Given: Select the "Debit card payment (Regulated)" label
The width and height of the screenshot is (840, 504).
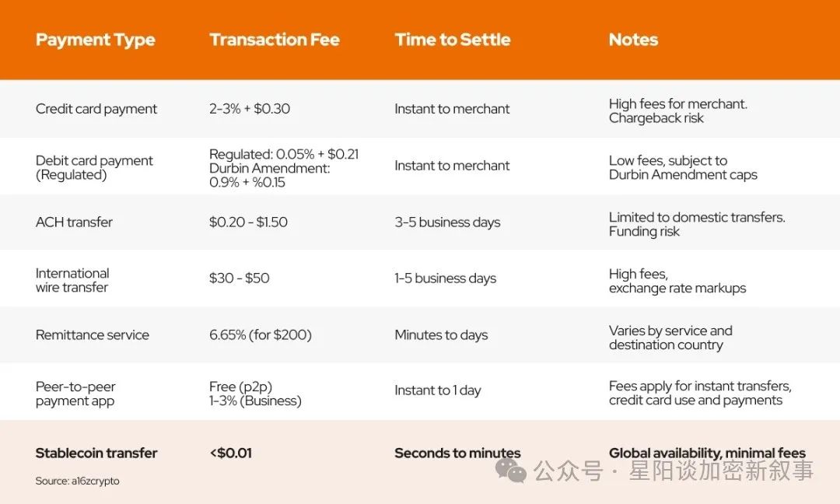Looking at the screenshot, I should (94, 167).
